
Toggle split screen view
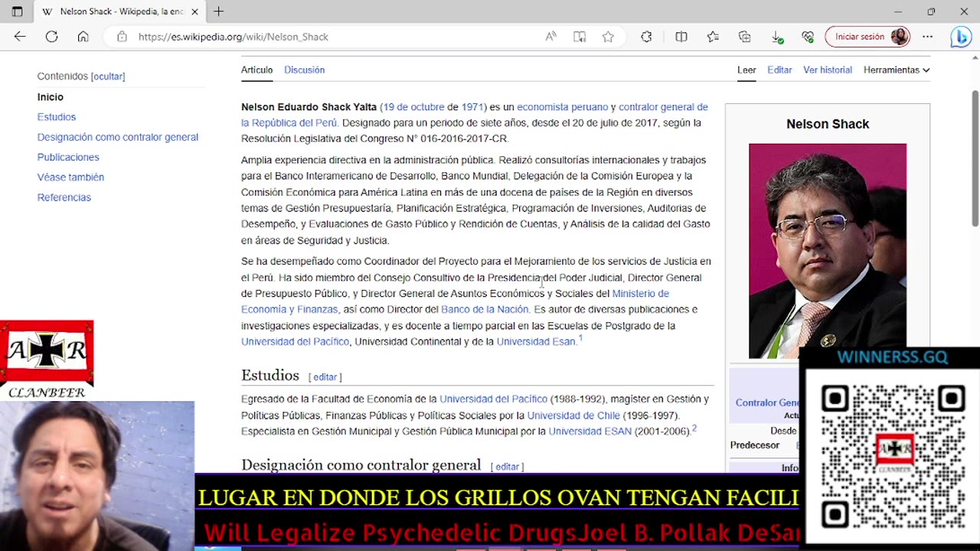click(681, 37)
